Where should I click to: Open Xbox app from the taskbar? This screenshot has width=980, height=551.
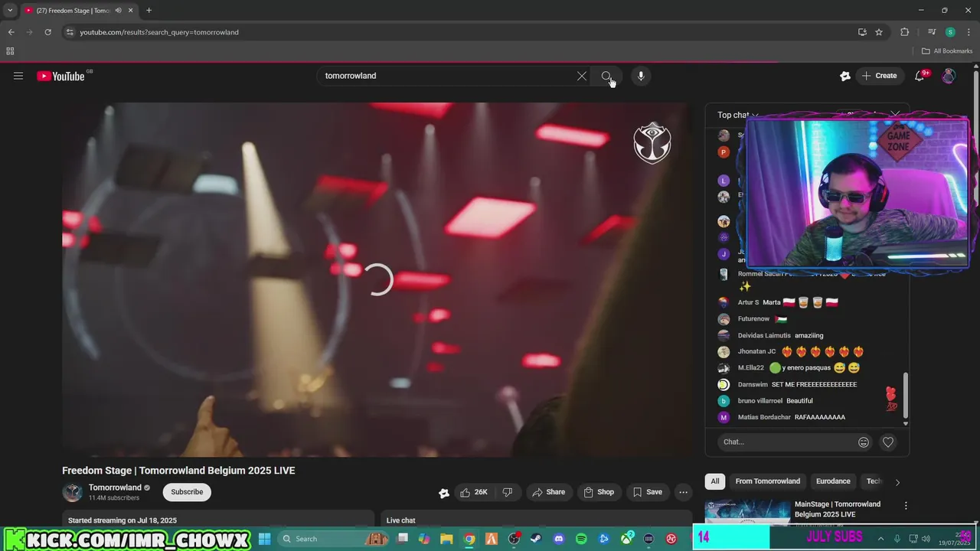point(626,539)
